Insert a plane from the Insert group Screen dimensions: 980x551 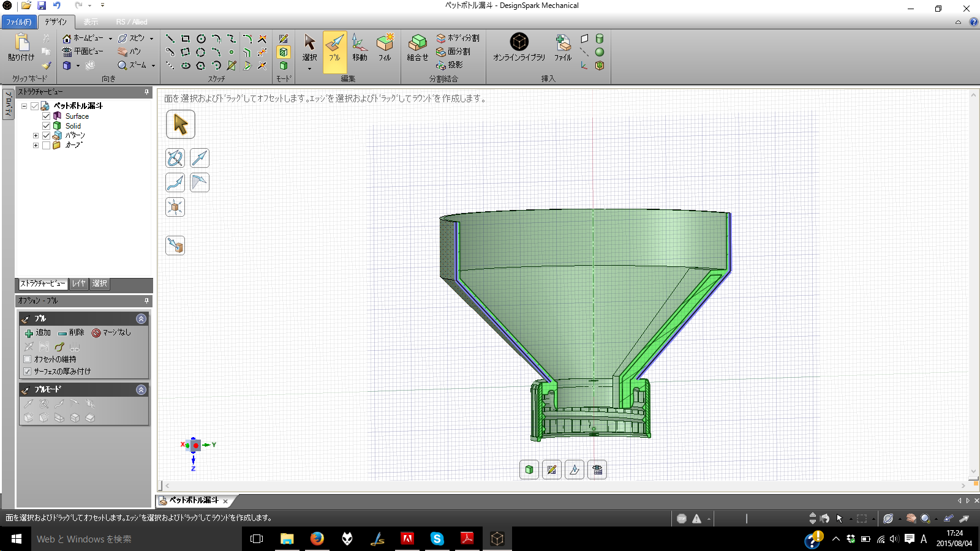(584, 38)
